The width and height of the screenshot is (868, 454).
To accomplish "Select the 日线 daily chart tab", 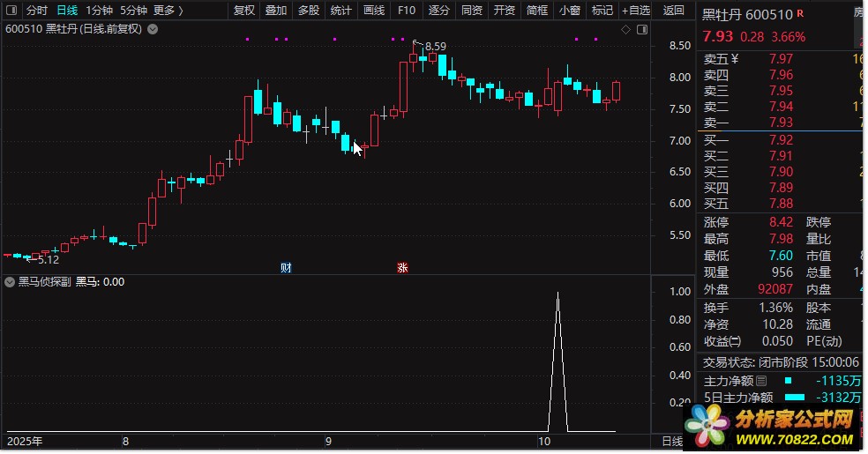I will point(68,11).
